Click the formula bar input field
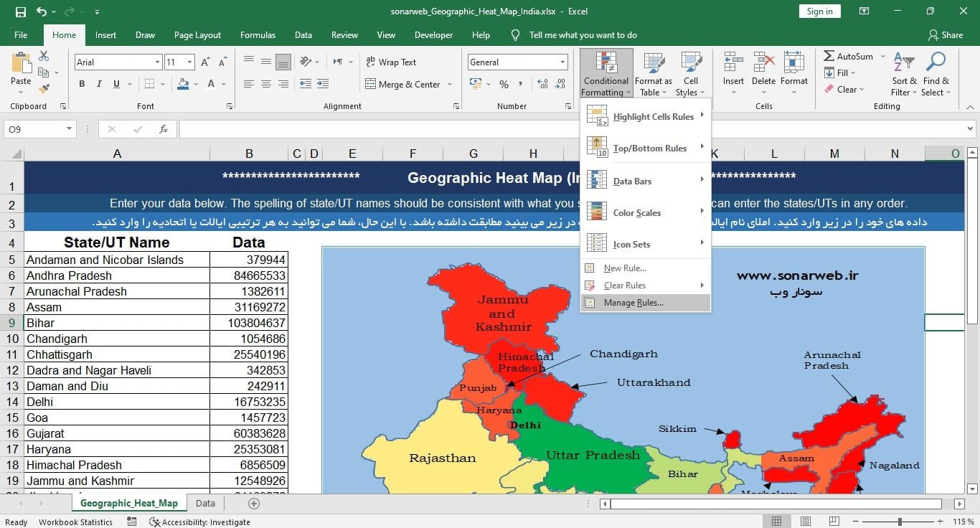The height and width of the screenshot is (528, 980). [576, 129]
